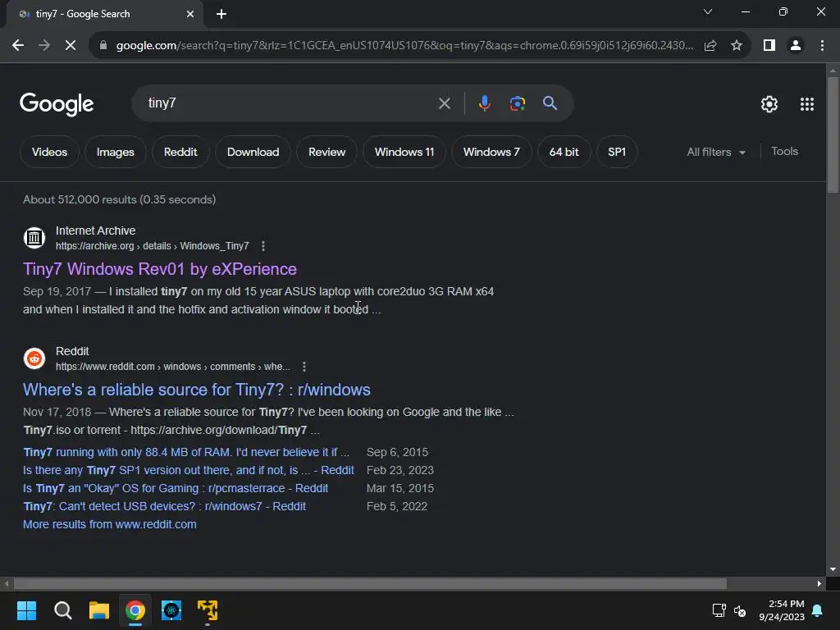Click the horizontal scrollbar thumb

[x=370, y=583]
